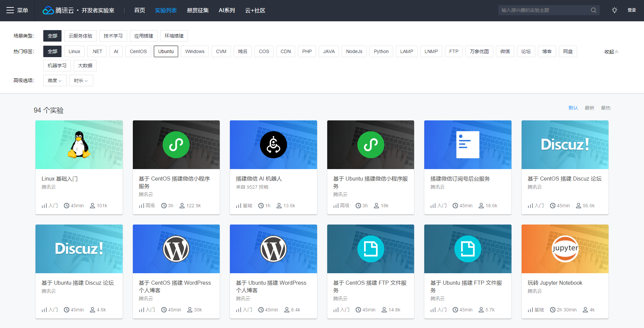Go to 首页 in top navigation

pyautogui.click(x=140, y=10)
